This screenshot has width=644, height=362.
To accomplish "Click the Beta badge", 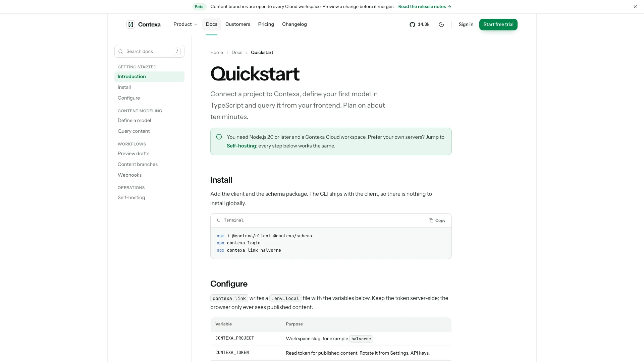I will pos(199,7).
